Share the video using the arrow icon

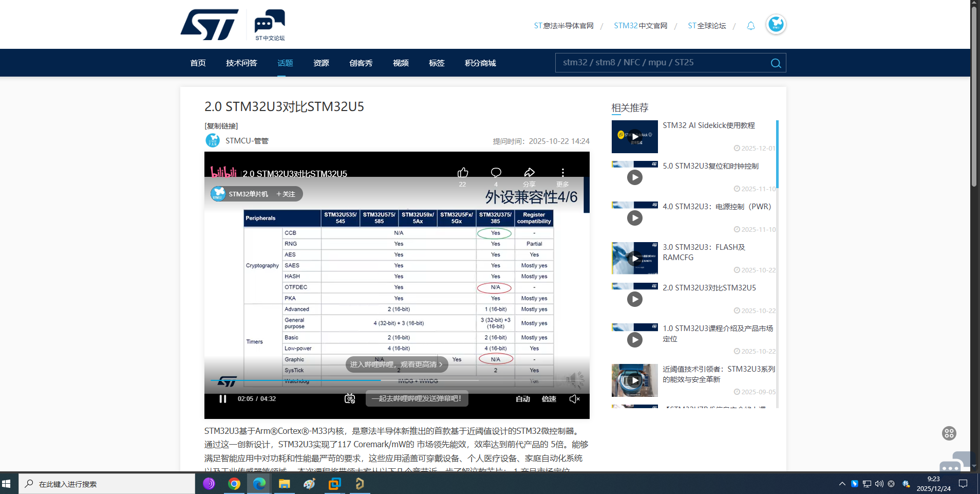tap(530, 172)
